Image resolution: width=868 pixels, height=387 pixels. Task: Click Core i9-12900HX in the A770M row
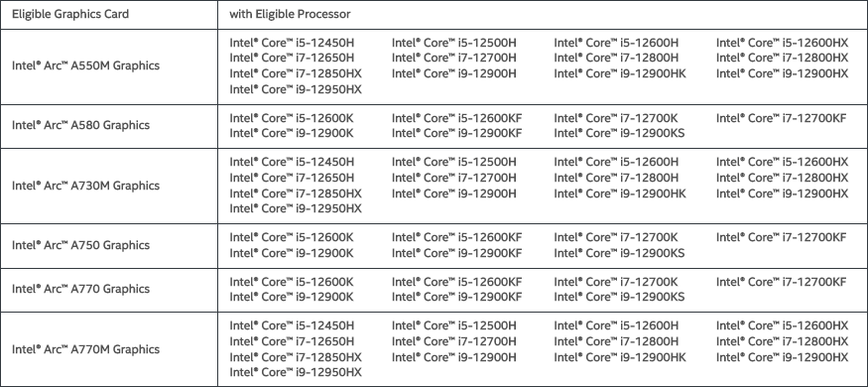coord(783,357)
